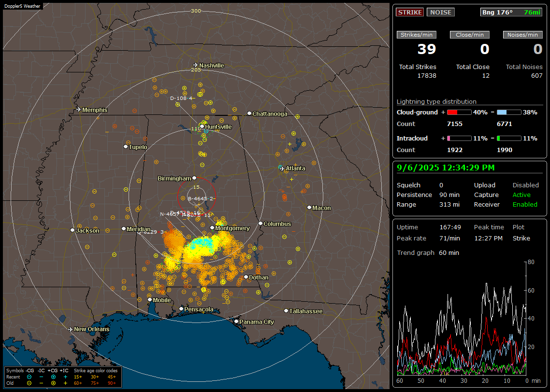Click the pink positive intracloud bar

[x=459, y=139]
